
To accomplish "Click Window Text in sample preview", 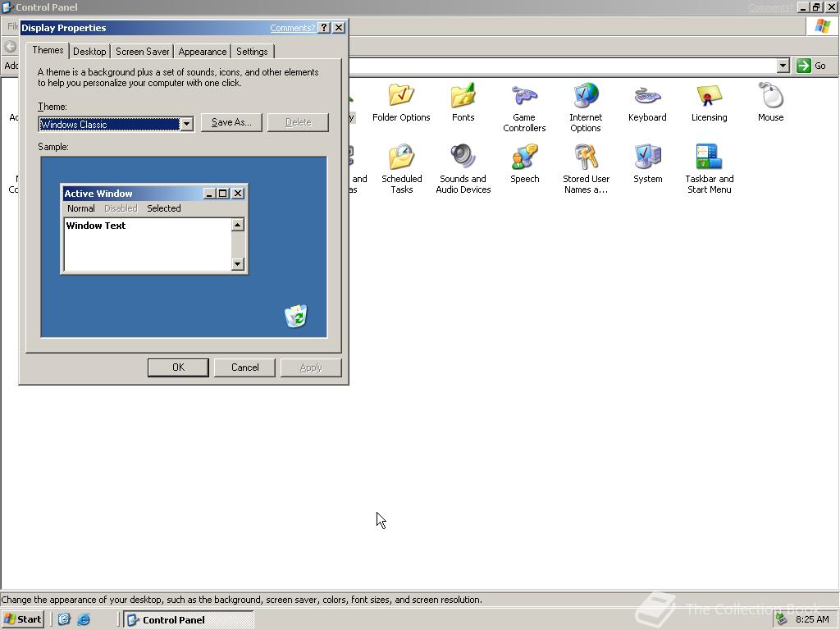I will point(96,226).
